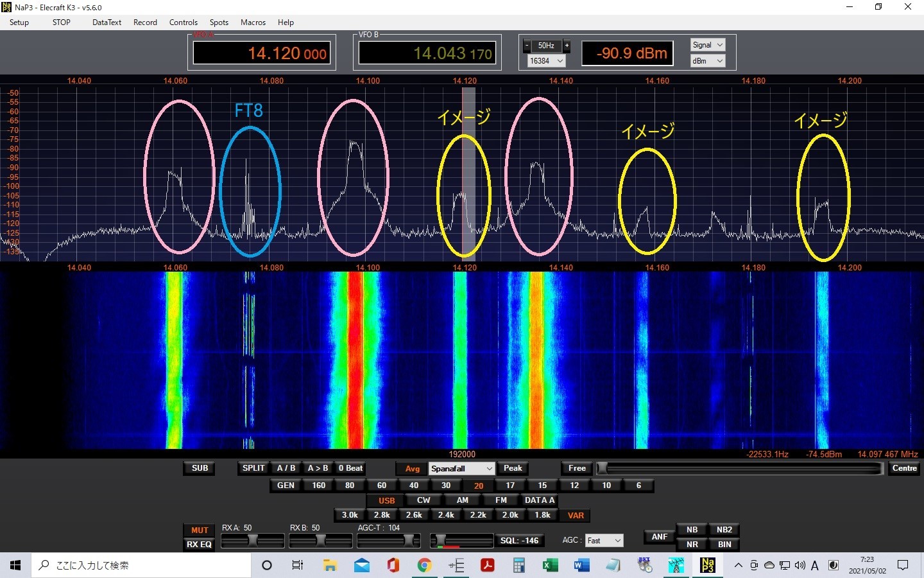
Task: Open Adobe Acrobat from the taskbar
Action: coord(487,565)
